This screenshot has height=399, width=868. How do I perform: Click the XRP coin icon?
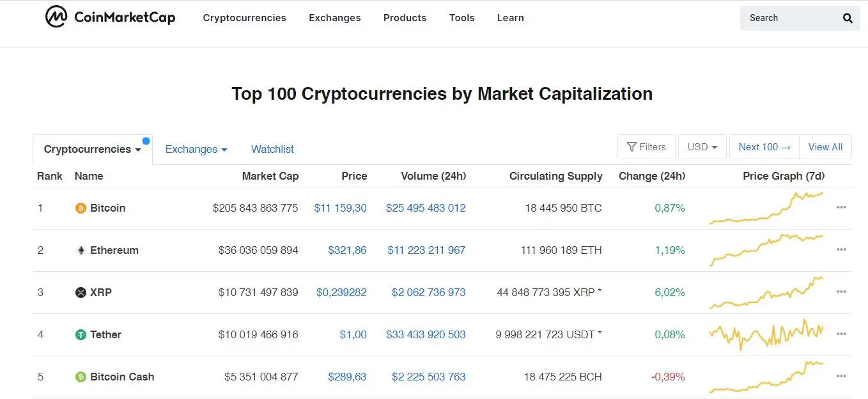pyautogui.click(x=80, y=292)
